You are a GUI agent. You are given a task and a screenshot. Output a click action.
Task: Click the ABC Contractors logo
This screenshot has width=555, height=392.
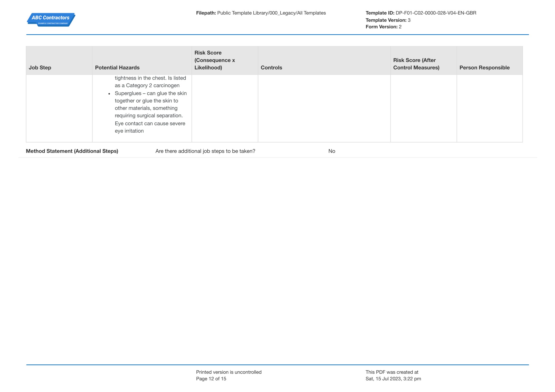point(51,19)
